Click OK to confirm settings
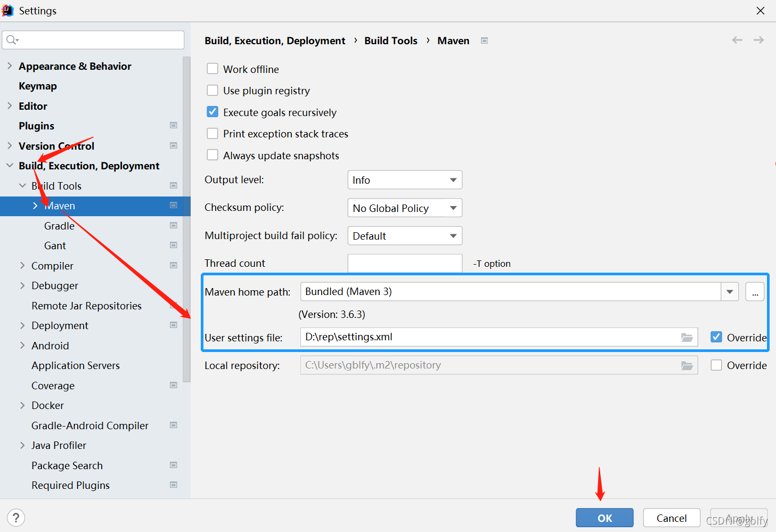 tap(605, 518)
